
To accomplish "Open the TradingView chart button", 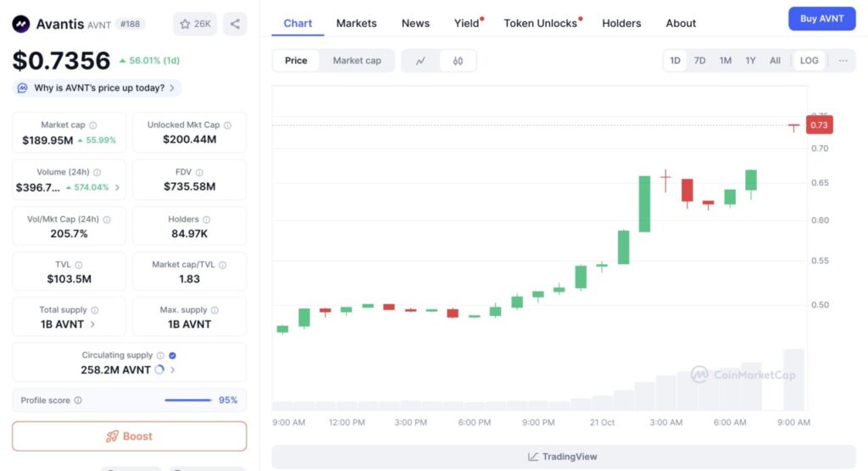I will (563, 457).
